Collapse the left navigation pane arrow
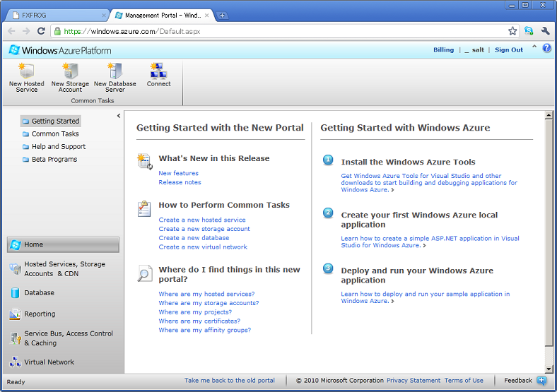Screen dimensions: 557x392 click(x=119, y=115)
